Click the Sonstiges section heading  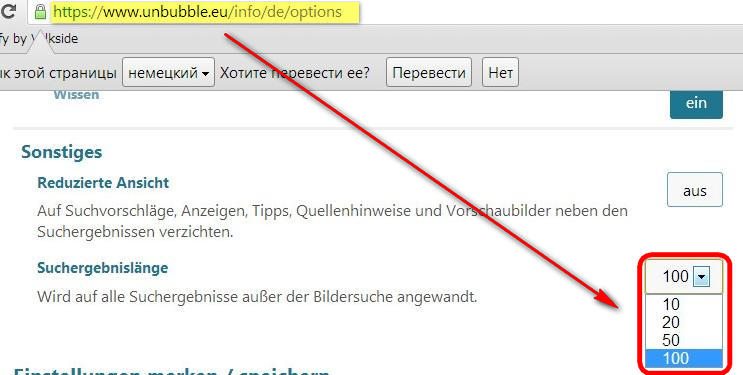tap(62, 153)
